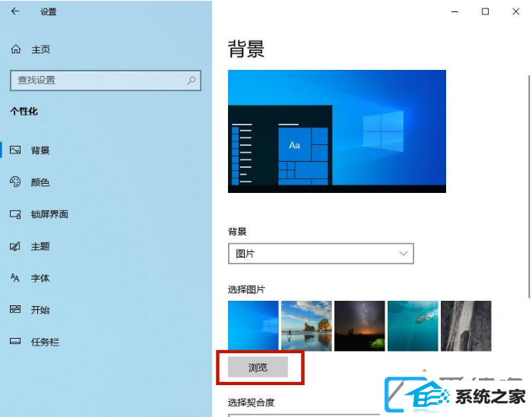
Task: Click the 开始 start tiles icon
Action: point(15,310)
